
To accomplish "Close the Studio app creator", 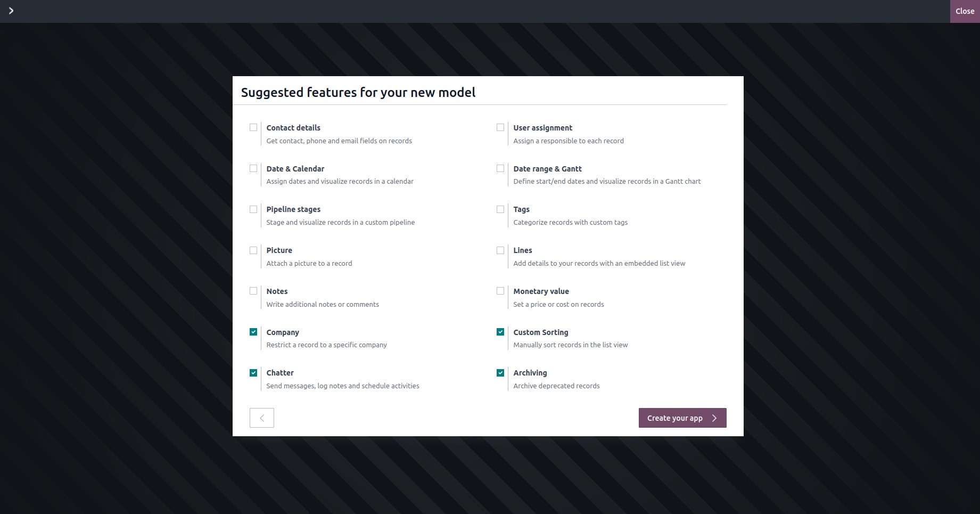I will pos(965,11).
